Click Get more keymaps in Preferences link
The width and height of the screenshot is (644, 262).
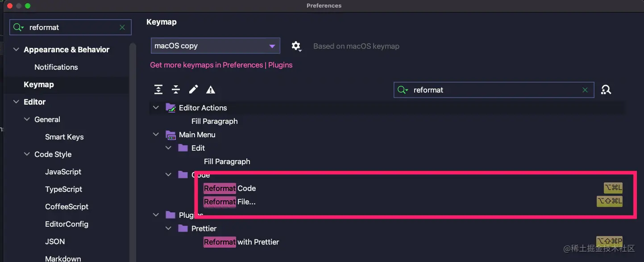click(221, 65)
